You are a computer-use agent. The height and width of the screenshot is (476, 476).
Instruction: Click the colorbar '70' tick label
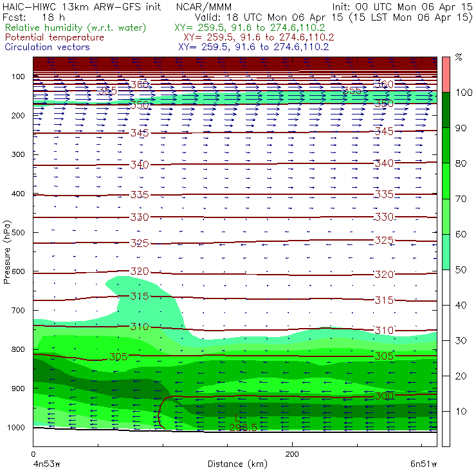point(461,199)
